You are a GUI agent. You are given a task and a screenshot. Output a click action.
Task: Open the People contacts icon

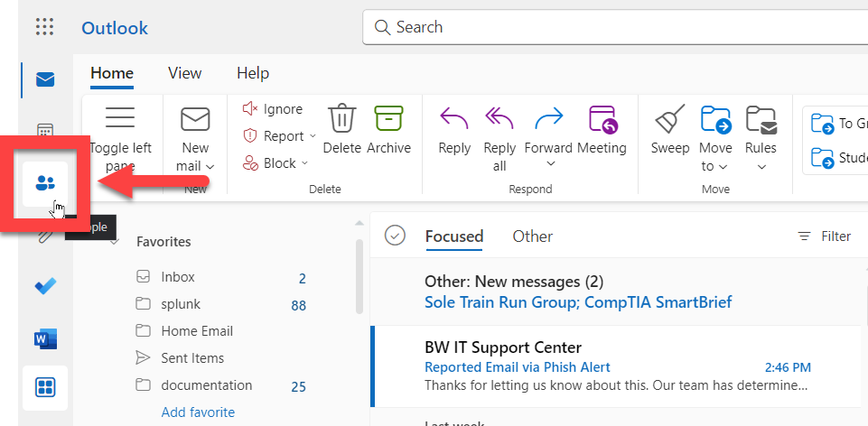[x=45, y=182]
